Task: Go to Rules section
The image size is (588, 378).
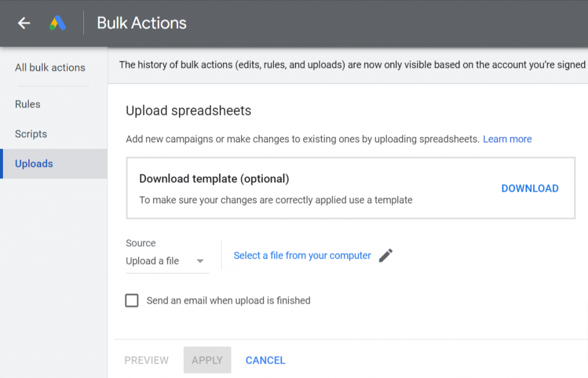Action: click(28, 104)
